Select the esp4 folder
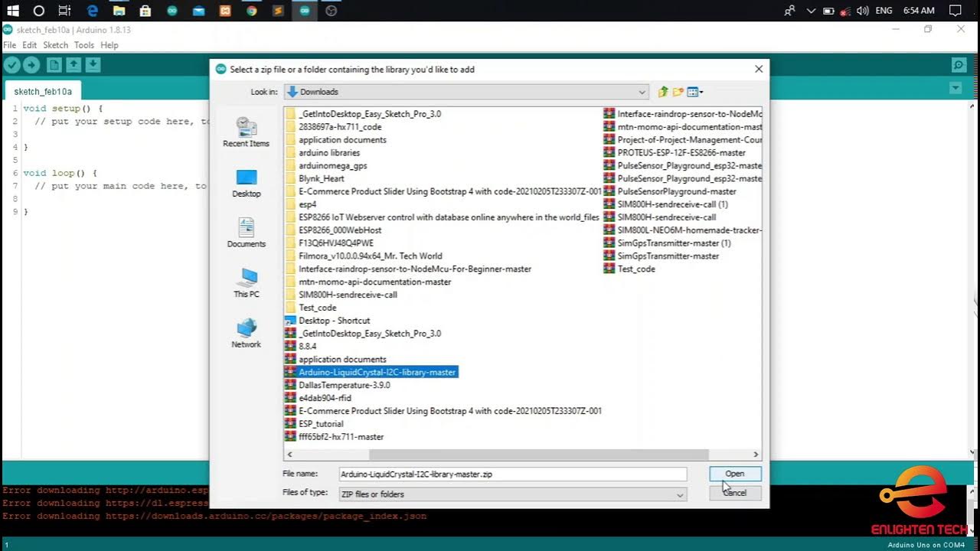The height and width of the screenshot is (551, 980). 300,204
